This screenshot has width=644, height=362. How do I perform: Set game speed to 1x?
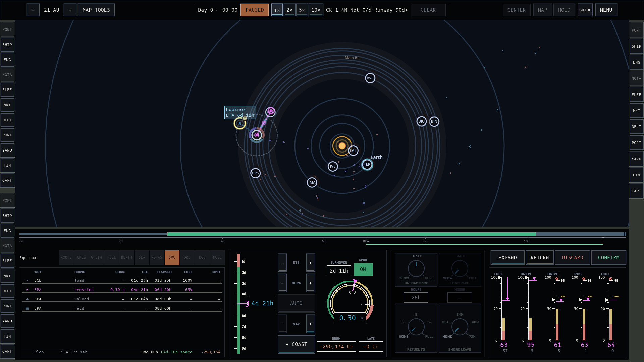coord(277,10)
